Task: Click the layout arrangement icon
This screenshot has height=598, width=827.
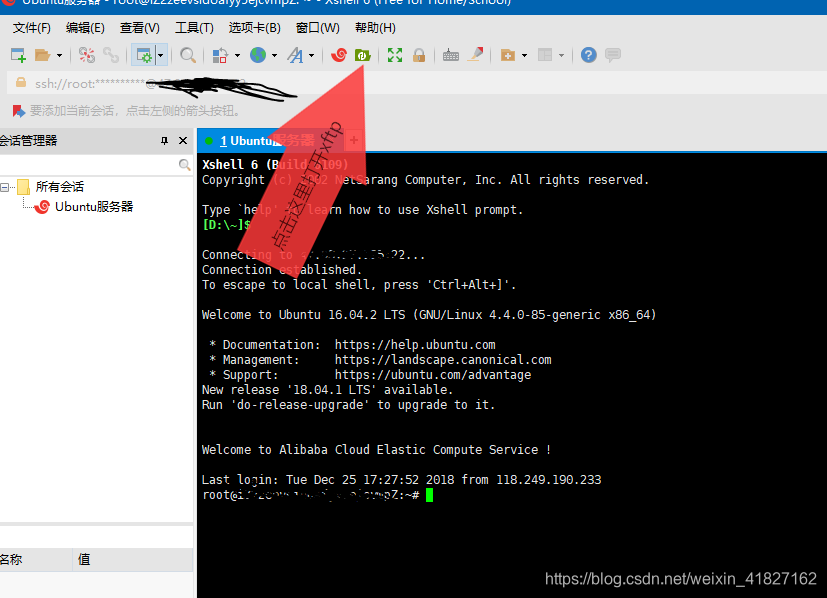Action: [545, 55]
